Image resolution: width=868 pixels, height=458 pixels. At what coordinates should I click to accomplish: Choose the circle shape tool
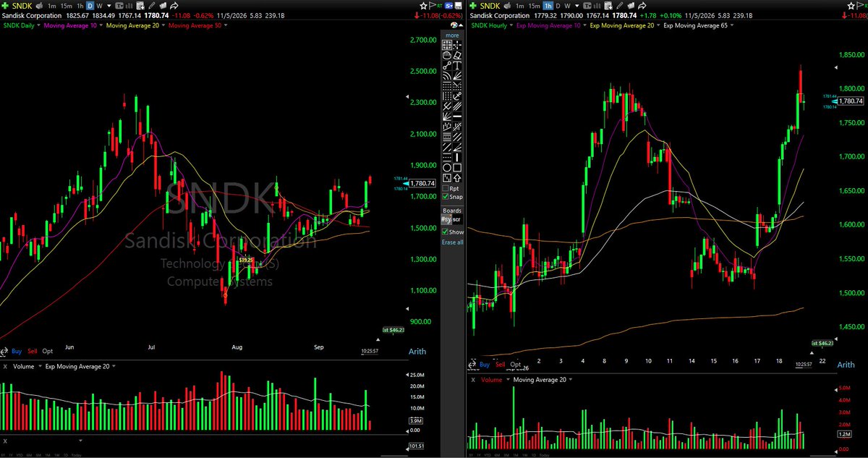(x=447, y=167)
